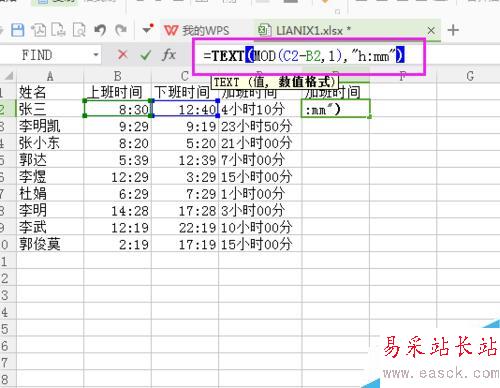The image size is (500, 388).
Task: Select the 7小时00分 cell
Action: pos(260,160)
